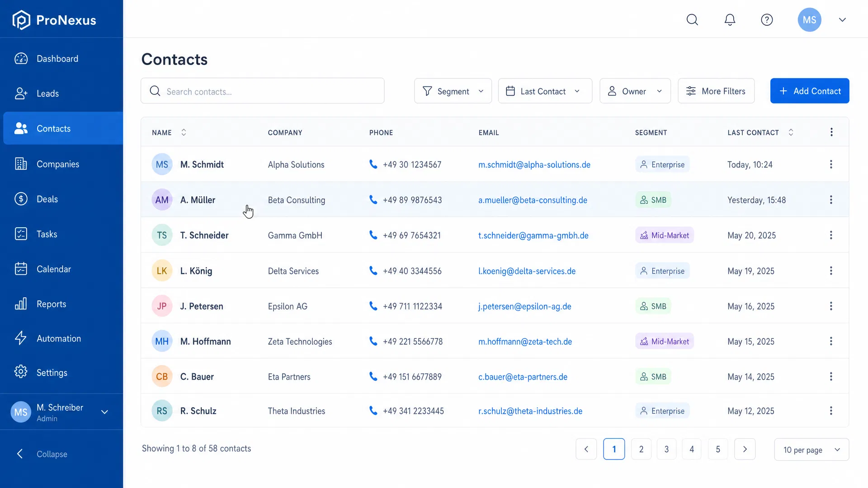Expand the Segment filter dropdown
This screenshot has height=488, width=868.
tap(453, 91)
